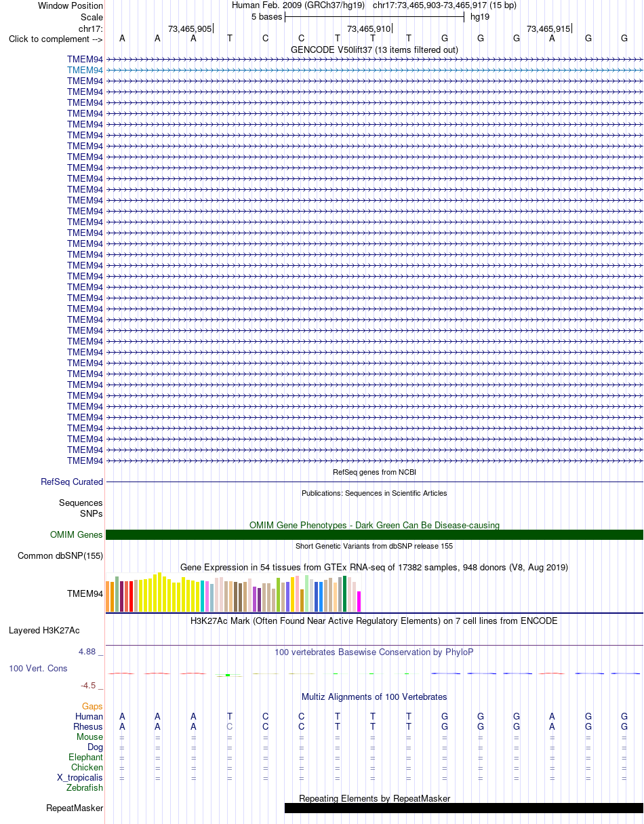Click the 'X_tropicalis' species row label
The height and width of the screenshot is (824, 644).
80,778
